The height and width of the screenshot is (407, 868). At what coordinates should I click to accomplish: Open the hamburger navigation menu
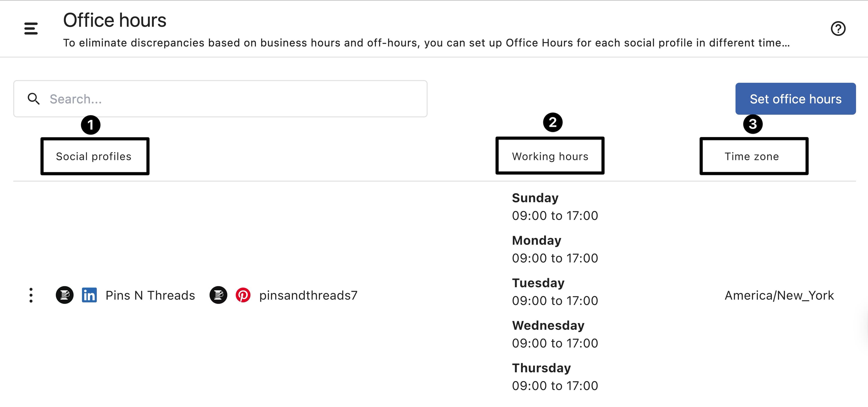click(31, 29)
